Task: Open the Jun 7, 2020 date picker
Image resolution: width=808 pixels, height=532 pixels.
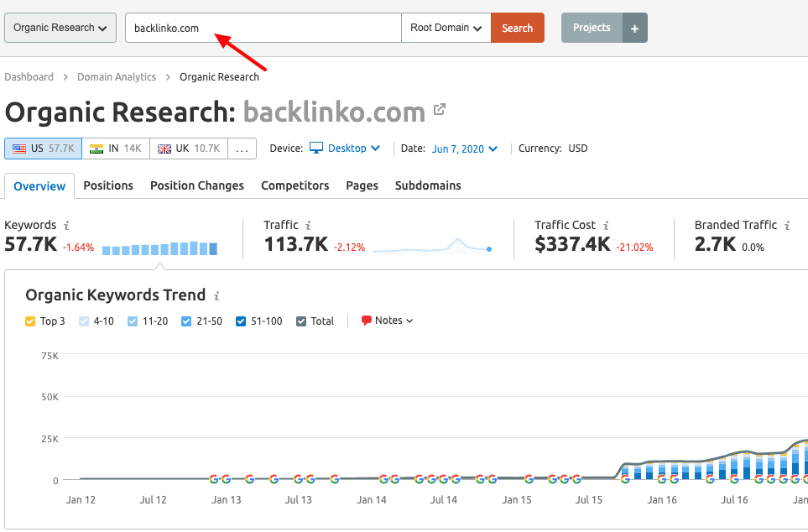Action: pos(464,149)
